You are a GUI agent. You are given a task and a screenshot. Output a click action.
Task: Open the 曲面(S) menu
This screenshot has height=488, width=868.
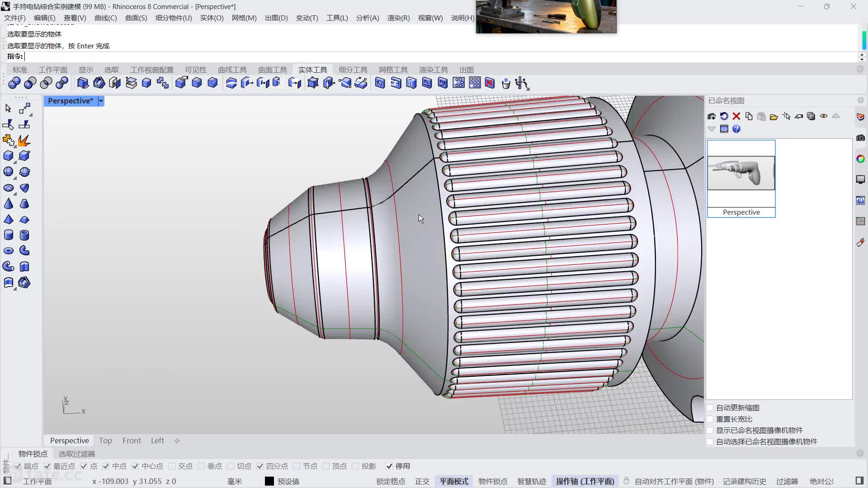(x=136, y=18)
